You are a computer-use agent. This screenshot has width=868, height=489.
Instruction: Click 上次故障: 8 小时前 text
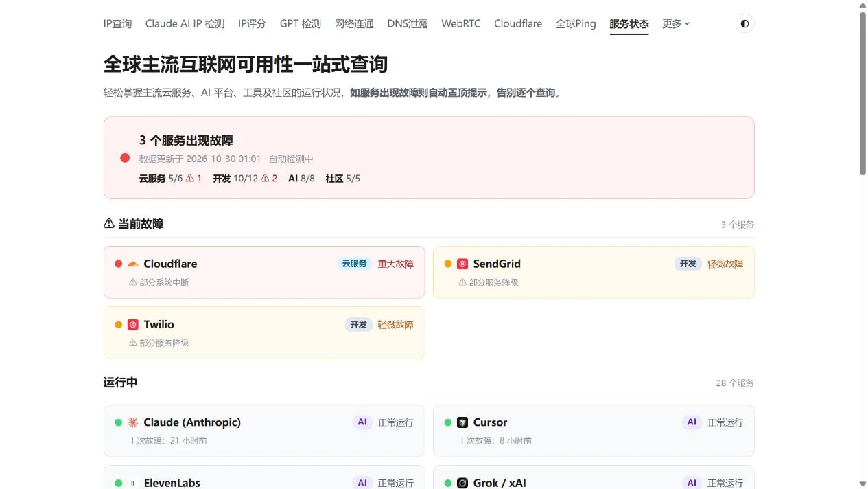click(x=495, y=441)
